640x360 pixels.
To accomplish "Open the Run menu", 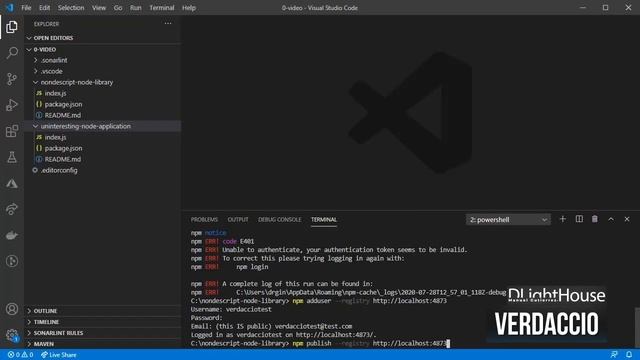I will [x=136, y=8].
